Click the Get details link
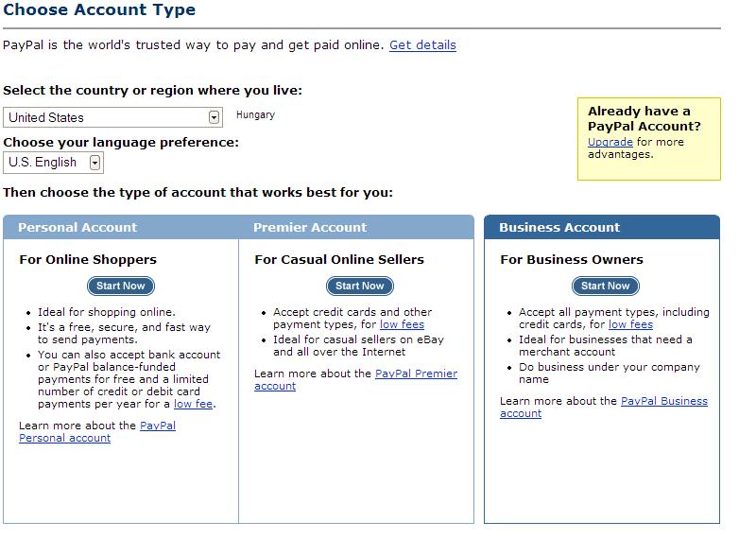Viewport: 756px width, 539px height. click(x=422, y=44)
